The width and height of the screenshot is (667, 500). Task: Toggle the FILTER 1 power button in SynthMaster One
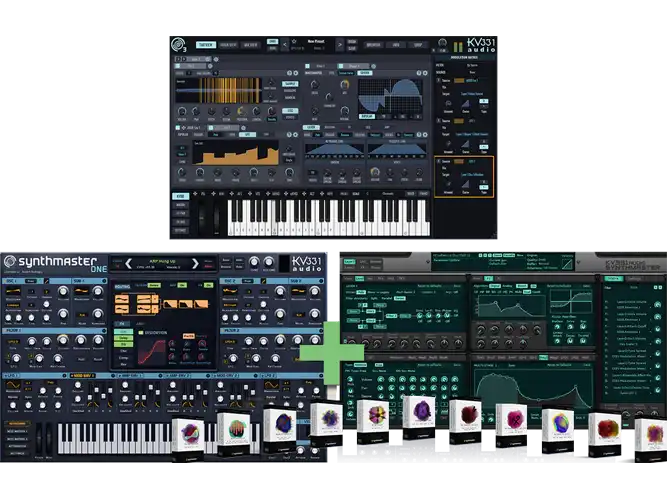coord(104,331)
